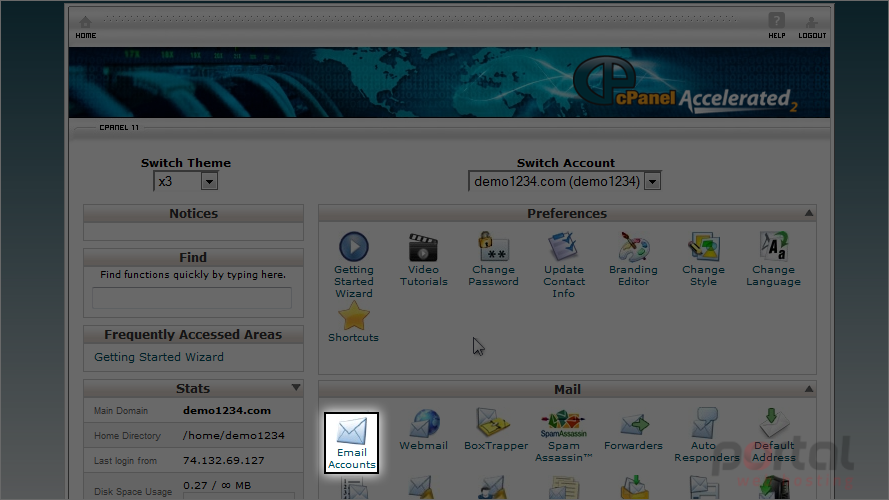Collapse the Stats panel

[x=295, y=388]
